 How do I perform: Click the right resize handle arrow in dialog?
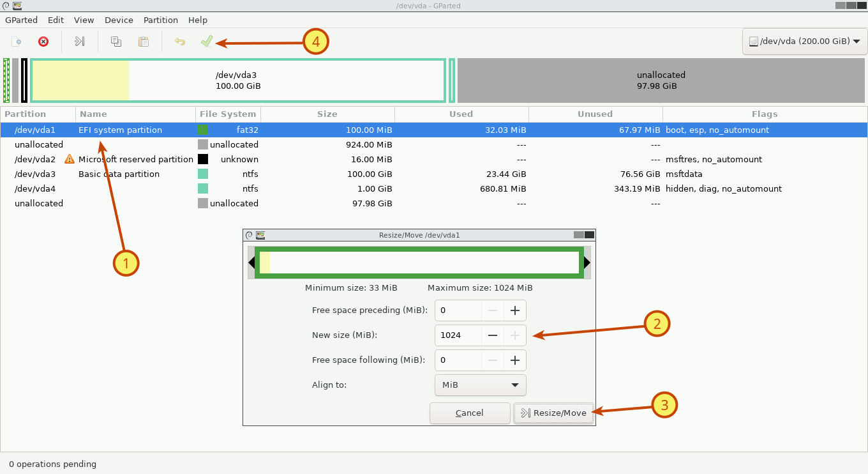(x=587, y=263)
